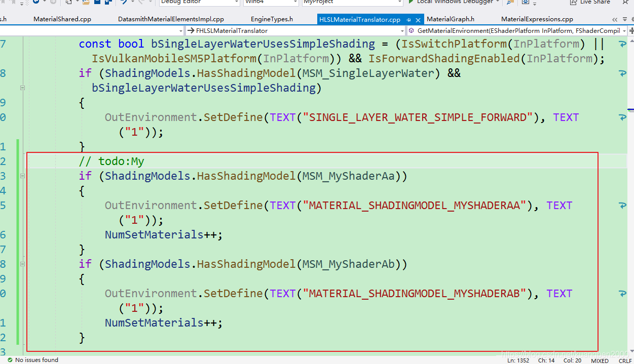Click the Save All icon
The width and height of the screenshot is (634, 364).
pyautogui.click(x=107, y=3)
